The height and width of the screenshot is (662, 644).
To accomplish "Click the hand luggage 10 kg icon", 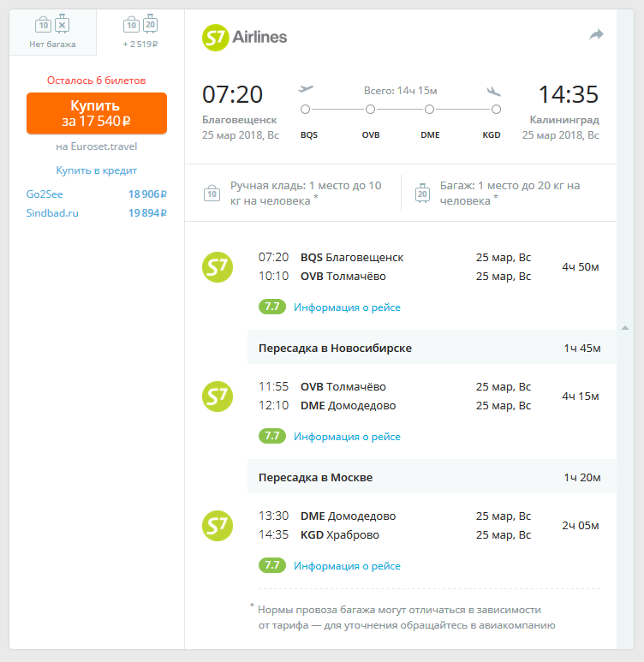I will pyautogui.click(x=212, y=193).
